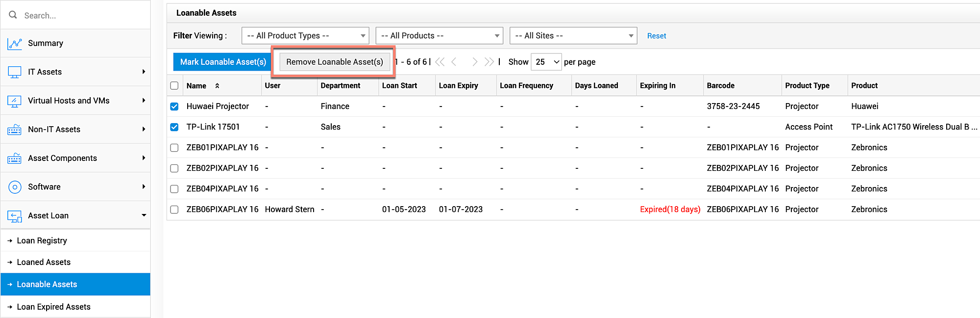
Task: Open the All Sites dropdown
Action: 573,36
